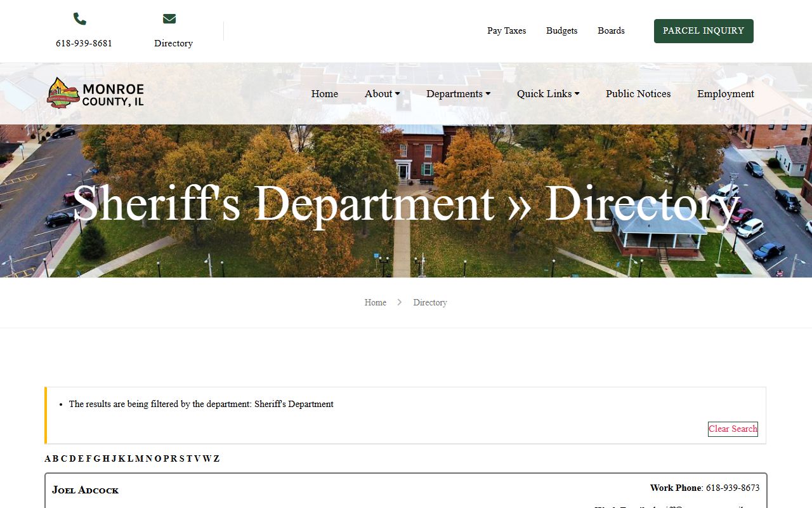Viewport: 812px width, 508px height.
Task: Click the Directory breadcrumb link
Action: (x=430, y=302)
